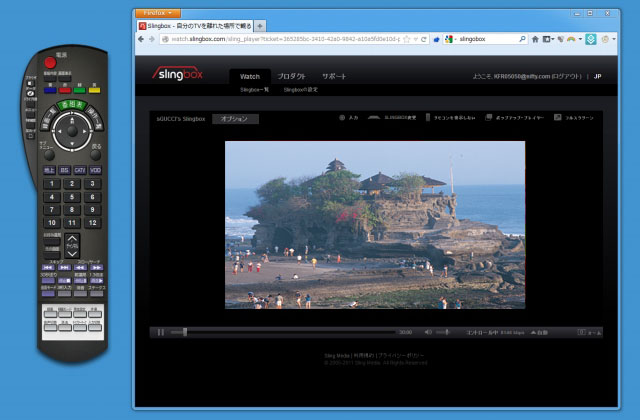Select the yellow color button on the remote

click(94, 90)
